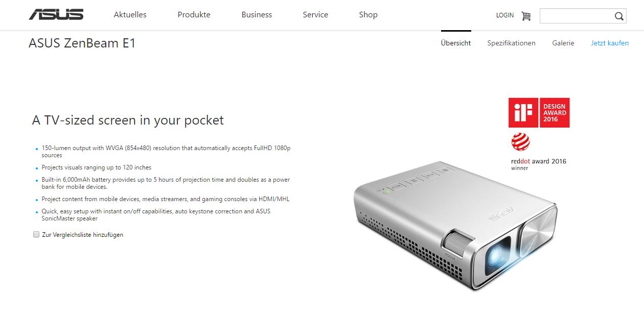Select the Übersicht tab
This screenshot has height=318, width=644.
tap(456, 43)
